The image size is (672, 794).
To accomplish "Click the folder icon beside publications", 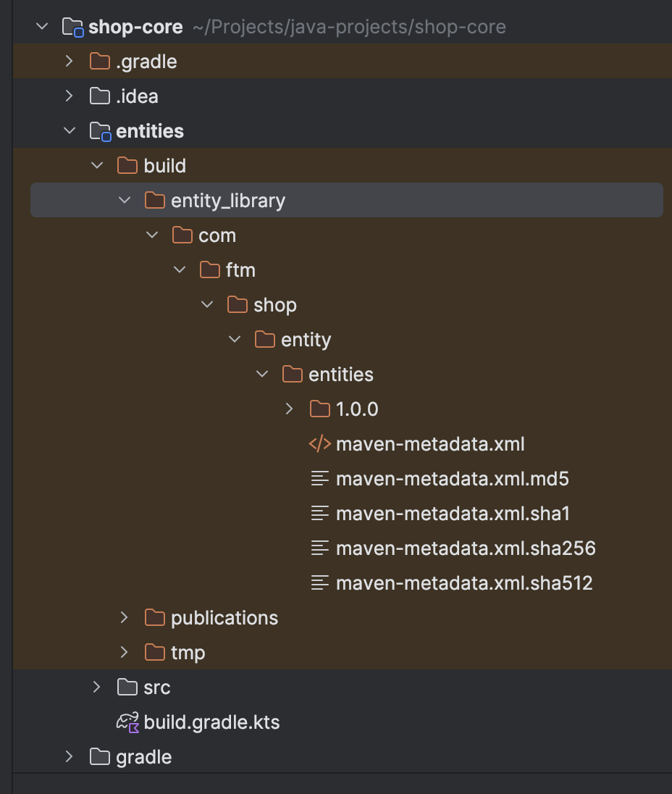I will [155, 618].
